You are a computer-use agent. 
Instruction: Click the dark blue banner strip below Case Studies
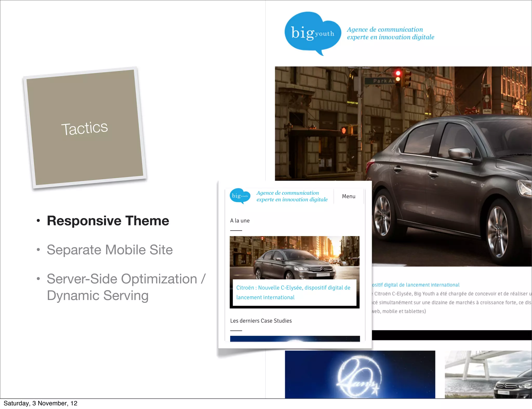[295, 339]
